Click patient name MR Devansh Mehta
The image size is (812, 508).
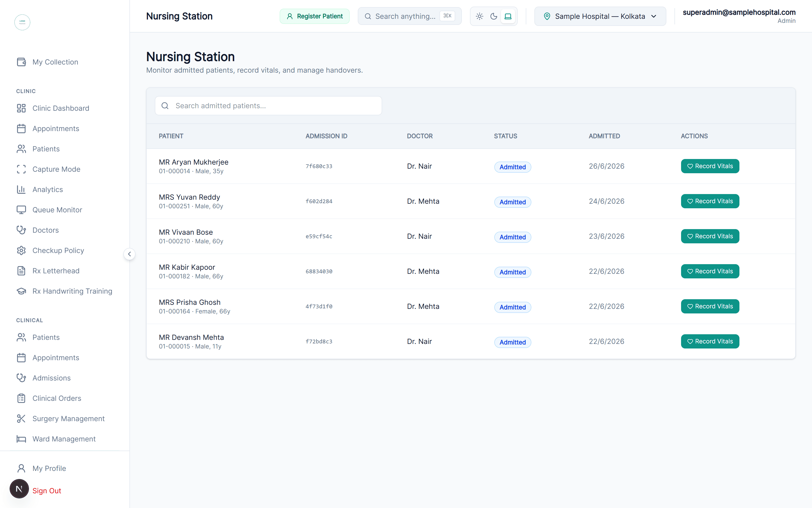coord(191,337)
